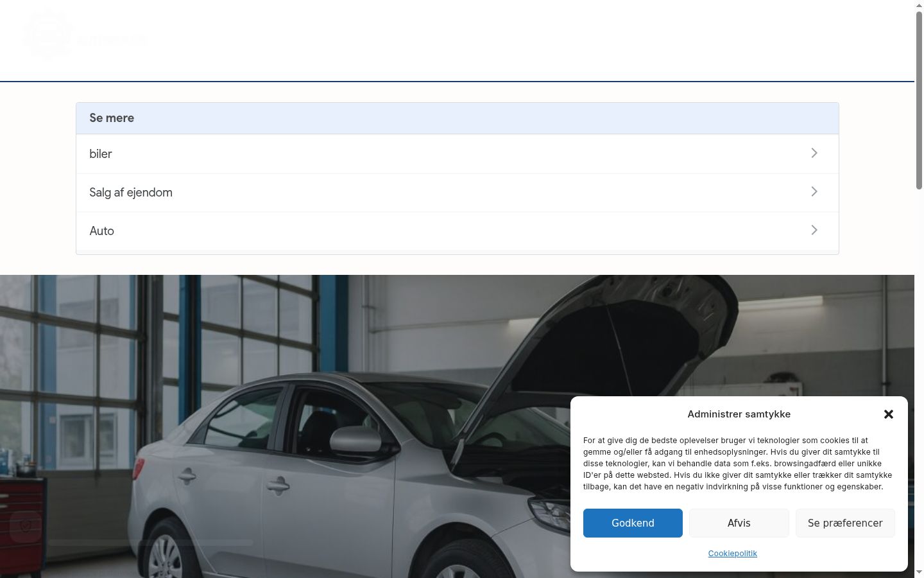Click the faint gear logo in the header
This screenshot has width=924, height=578.
click(x=48, y=35)
